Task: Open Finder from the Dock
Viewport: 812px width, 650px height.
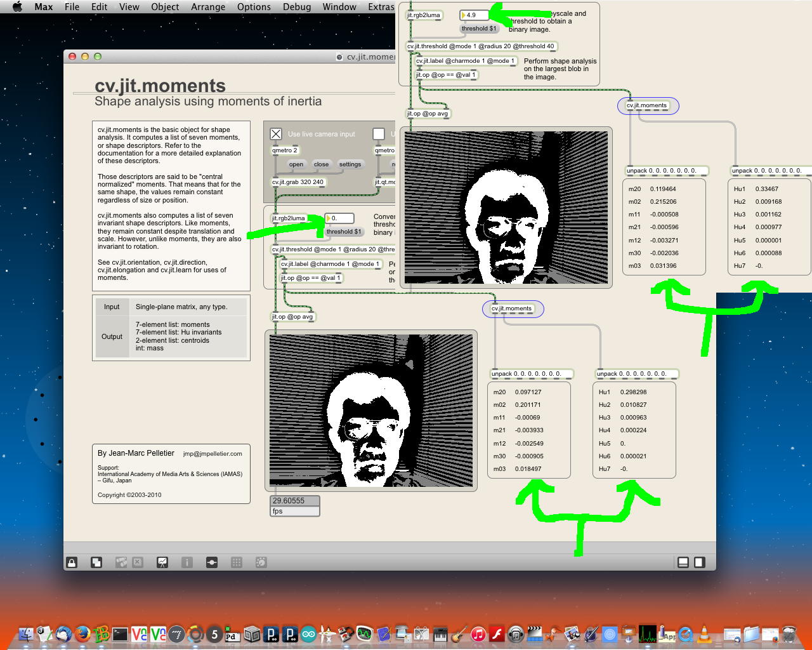Action: pyautogui.click(x=26, y=633)
